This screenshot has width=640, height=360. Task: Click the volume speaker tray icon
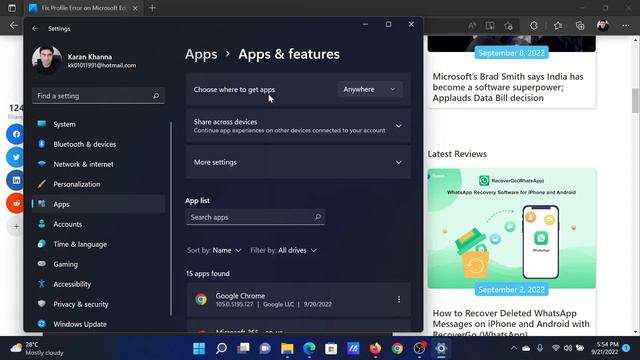[x=568, y=348]
